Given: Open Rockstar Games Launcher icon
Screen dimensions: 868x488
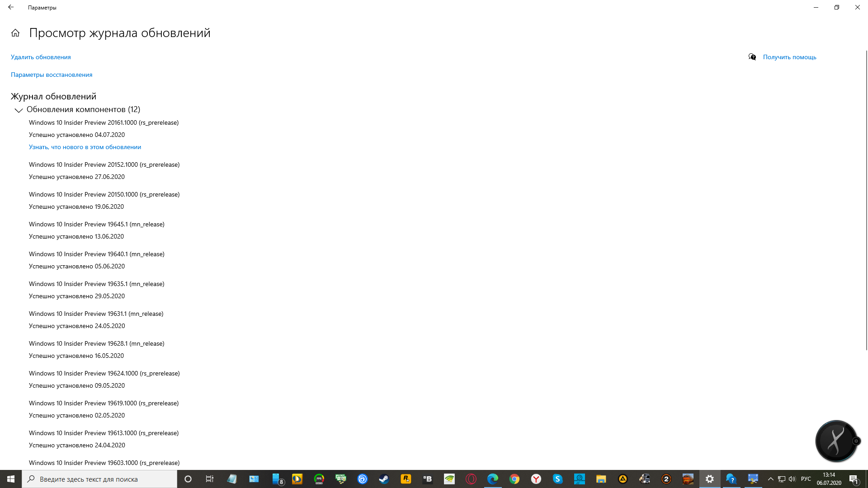Looking at the screenshot, I should pos(406,479).
